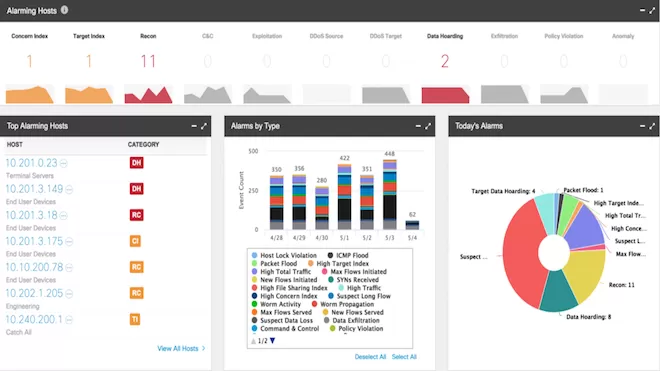
Task: Expand the Top Alarming Hosts panel fullscreen
Action: point(204,126)
